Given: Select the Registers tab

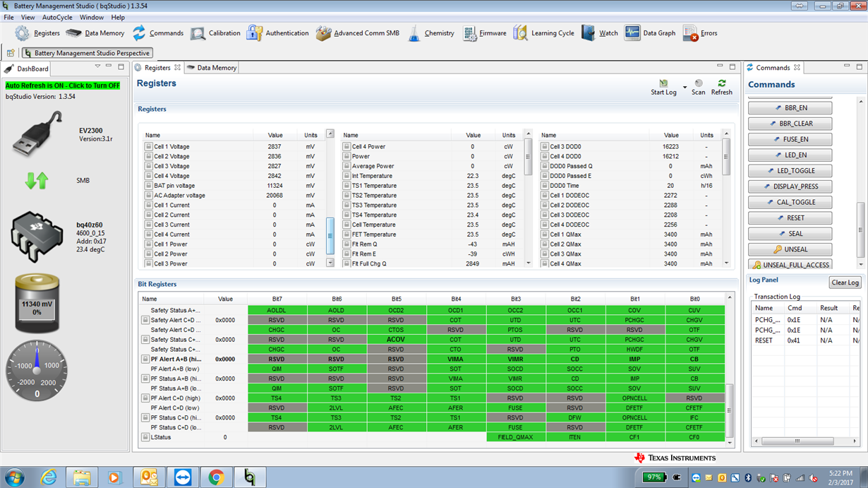Looking at the screenshot, I should pos(158,68).
